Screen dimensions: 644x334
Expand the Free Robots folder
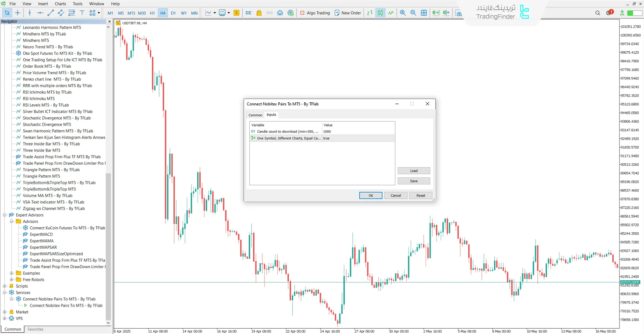[x=11, y=280]
